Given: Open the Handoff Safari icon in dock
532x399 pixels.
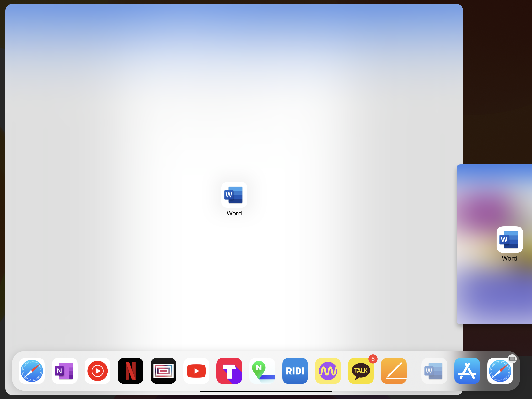Looking at the screenshot, I should (500, 371).
